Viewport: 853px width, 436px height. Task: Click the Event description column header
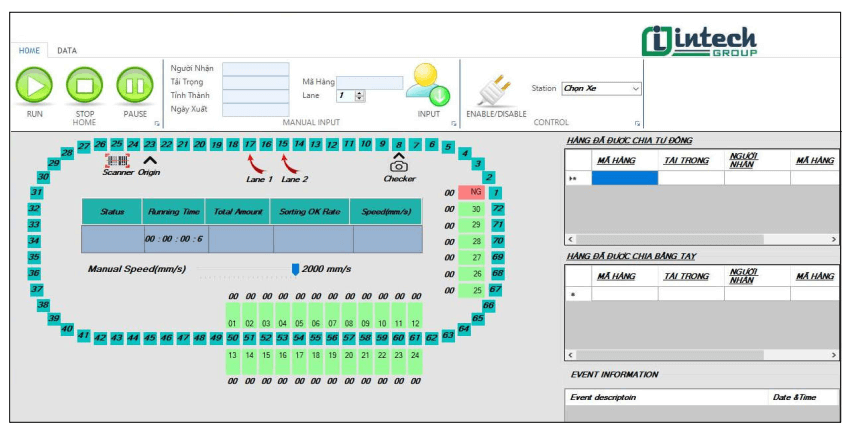(666, 397)
